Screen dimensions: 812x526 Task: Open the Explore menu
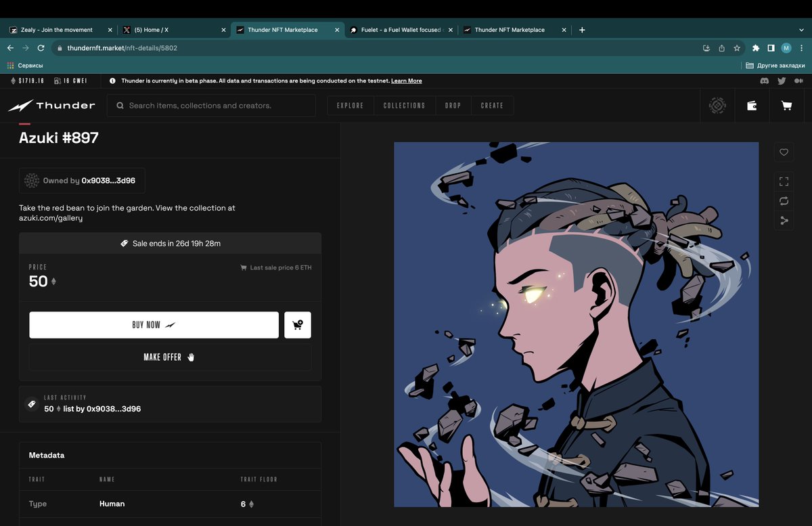click(351, 106)
